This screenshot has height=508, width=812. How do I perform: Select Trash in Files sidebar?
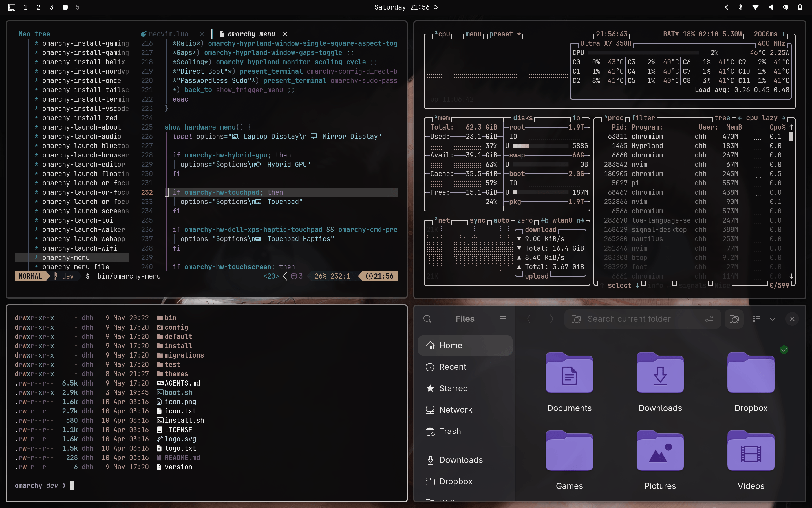click(465, 431)
